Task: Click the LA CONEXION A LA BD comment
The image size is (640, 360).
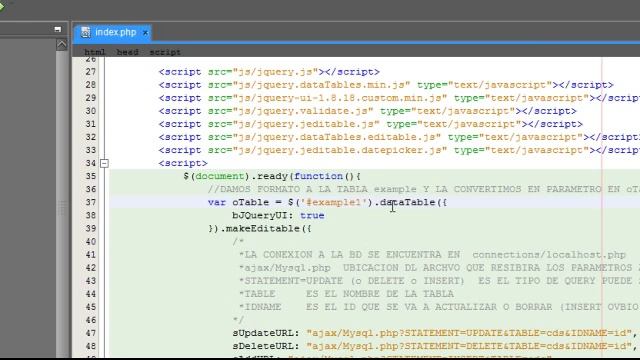Action: [433, 255]
